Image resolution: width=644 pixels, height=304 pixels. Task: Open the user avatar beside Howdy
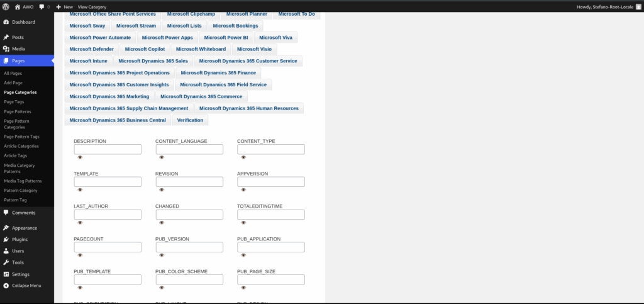click(x=638, y=6)
